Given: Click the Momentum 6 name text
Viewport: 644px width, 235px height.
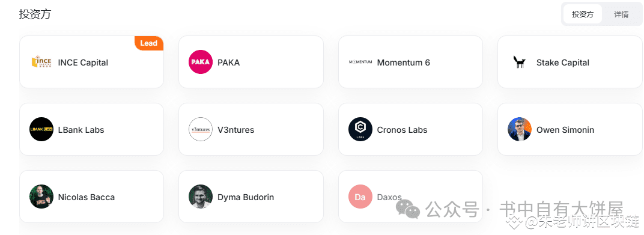Looking at the screenshot, I should click(403, 63).
